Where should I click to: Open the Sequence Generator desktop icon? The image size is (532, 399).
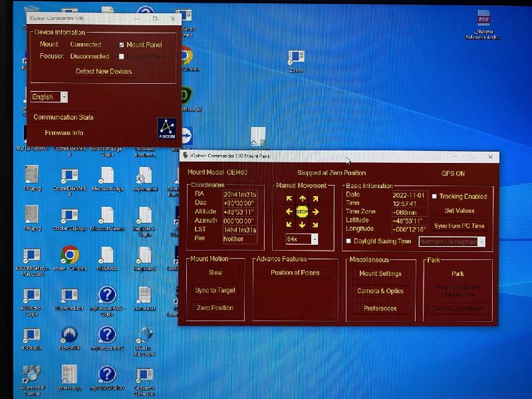coord(145,381)
